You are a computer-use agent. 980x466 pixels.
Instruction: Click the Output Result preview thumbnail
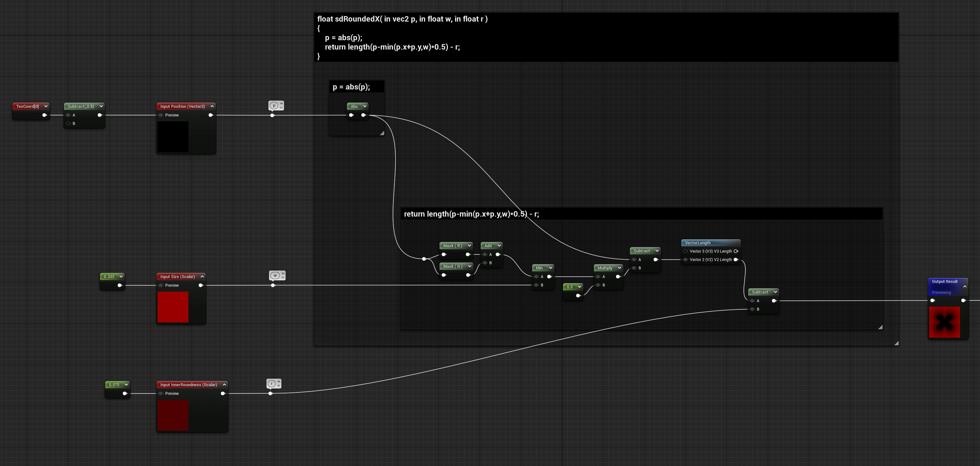pyautogui.click(x=944, y=322)
